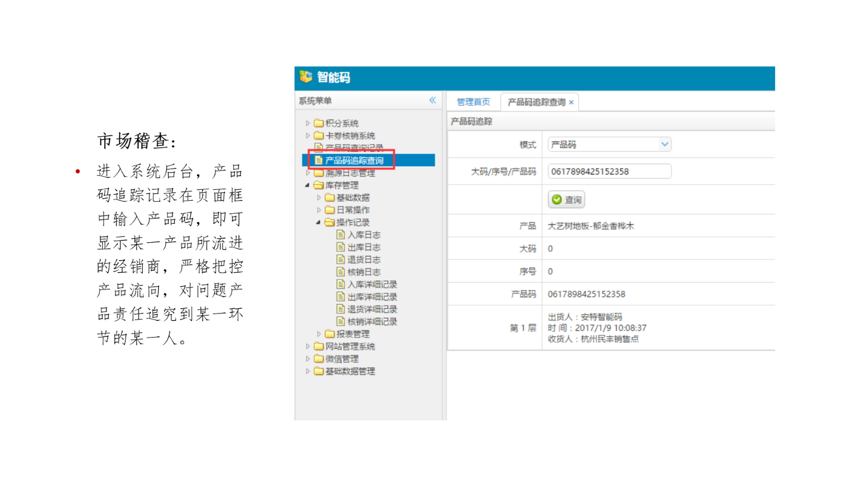This screenshot has height=478, width=868.
Task: Click the folder icon of 日常操作
Action: point(330,210)
